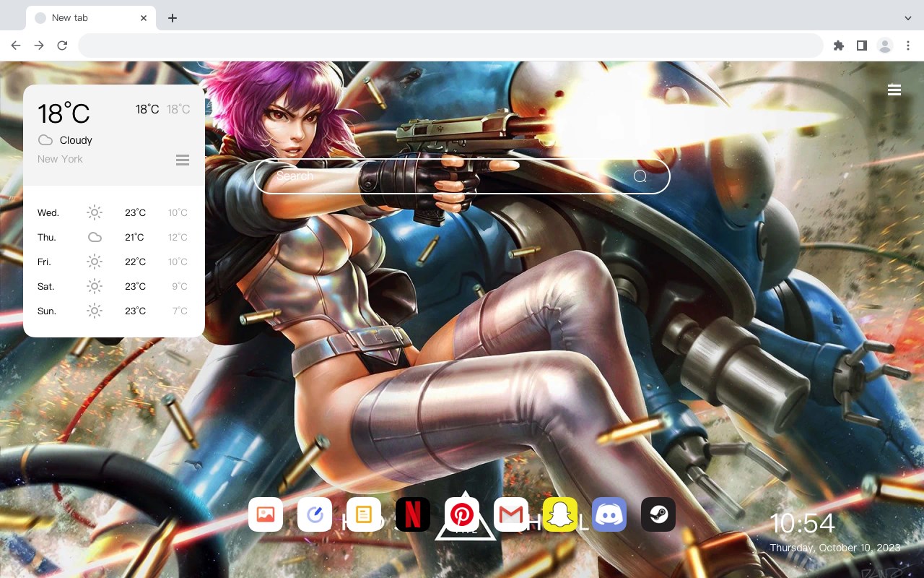Click the Wednesday sunny weather icon
The height and width of the screenshot is (578, 924).
[x=95, y=212]
